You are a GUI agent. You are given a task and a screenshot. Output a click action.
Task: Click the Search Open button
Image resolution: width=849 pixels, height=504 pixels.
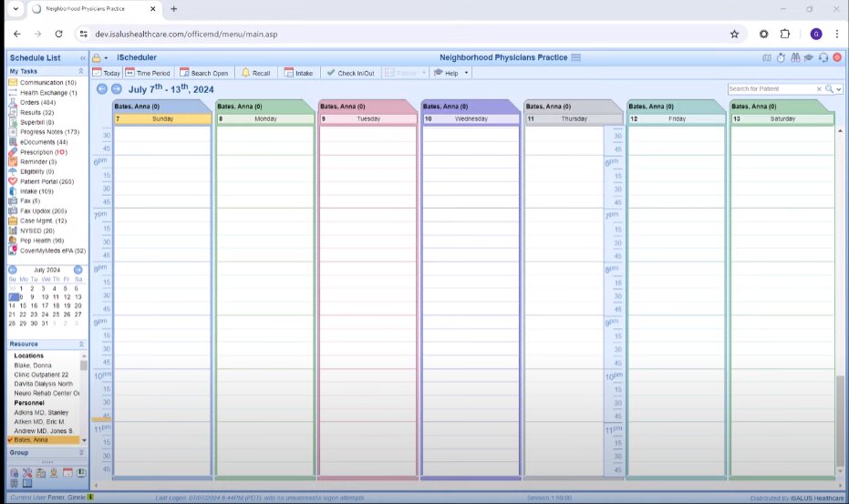[x=203, y=73]
